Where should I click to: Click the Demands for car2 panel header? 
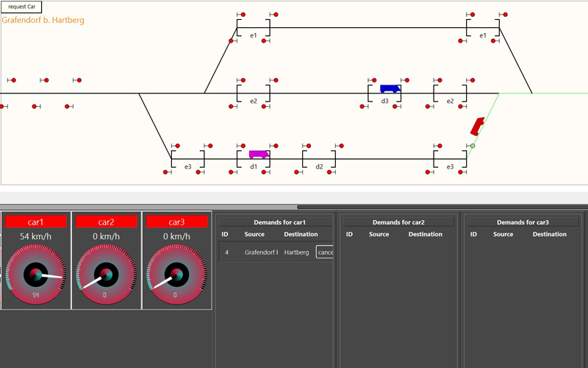pos(398,222)
